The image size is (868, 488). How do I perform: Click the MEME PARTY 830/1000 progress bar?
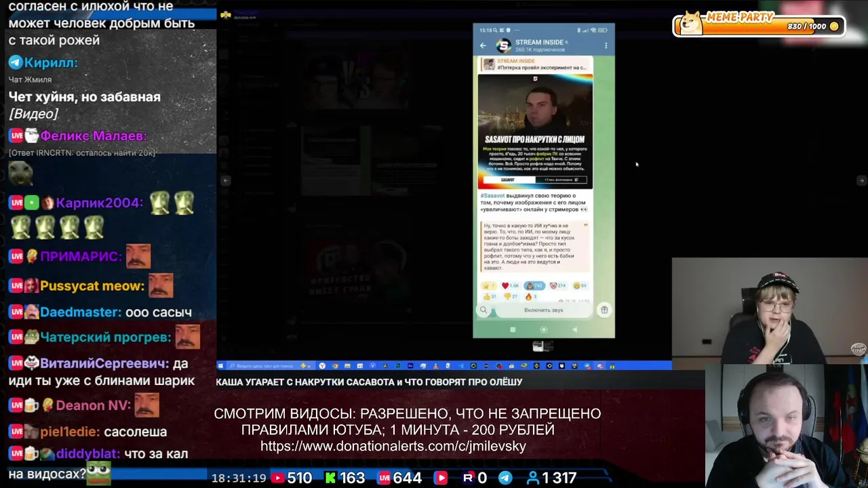click(759, 26)
